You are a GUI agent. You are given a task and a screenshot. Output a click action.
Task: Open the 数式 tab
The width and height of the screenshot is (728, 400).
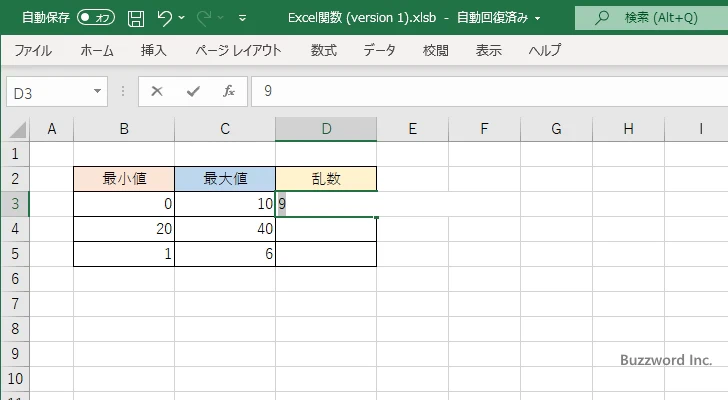coord(324,50)
